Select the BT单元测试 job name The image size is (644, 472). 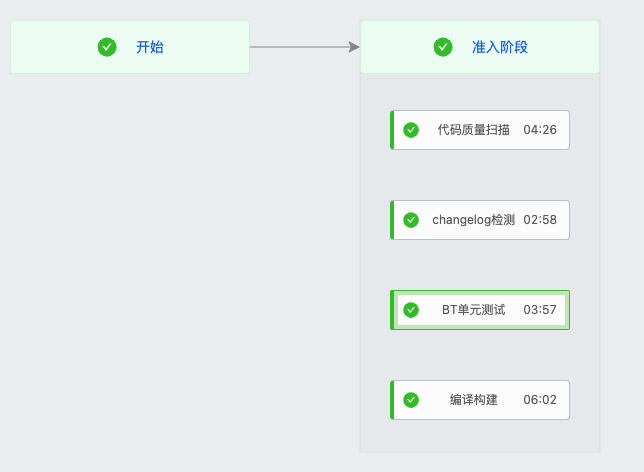click(474, 310)
